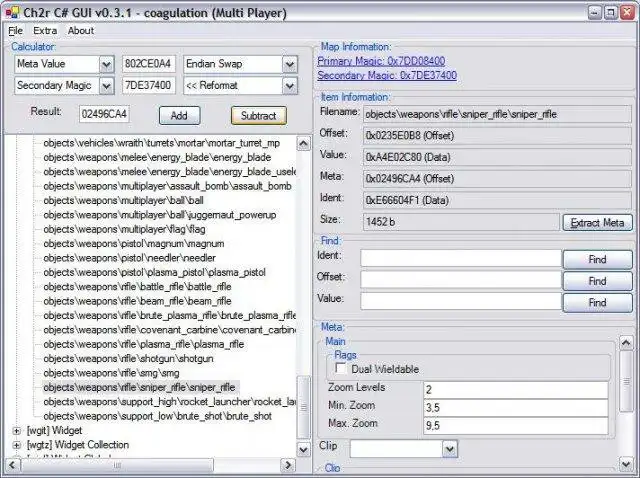This screenshot has width=640, height=478.
Task: Open the Secondary Magic dropdown
Action: pos(106,86)
